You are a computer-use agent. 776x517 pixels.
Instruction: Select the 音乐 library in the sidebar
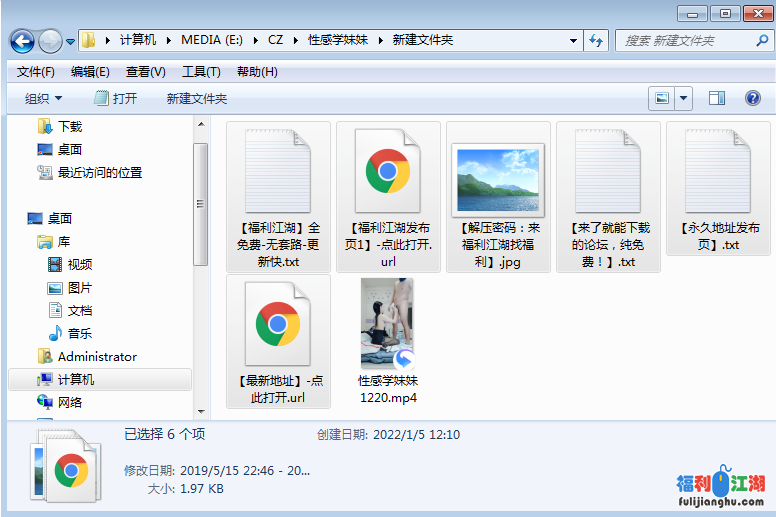pos(79,333)
